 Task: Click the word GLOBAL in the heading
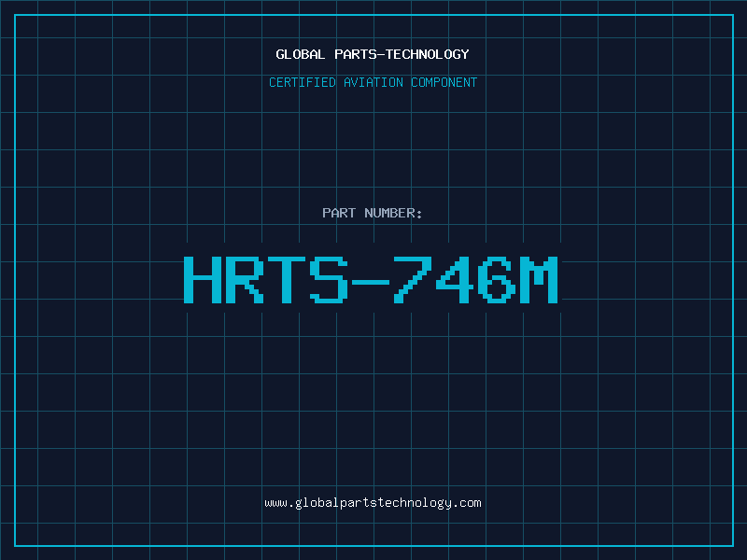point(301,54)
